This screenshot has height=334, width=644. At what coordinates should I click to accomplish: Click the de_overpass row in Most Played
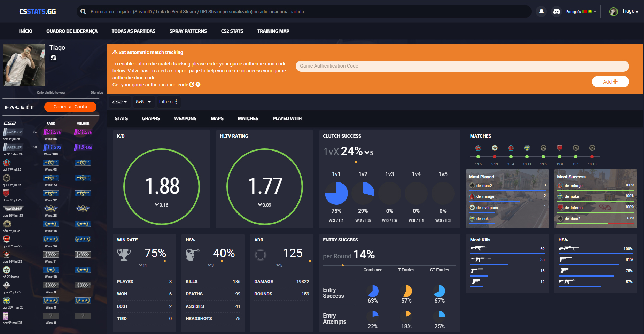[507, 208]
